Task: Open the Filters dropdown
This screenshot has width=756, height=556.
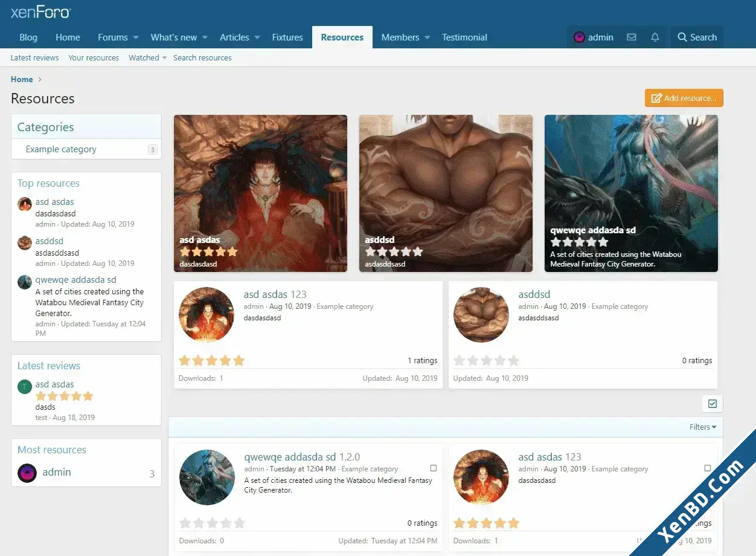Action: click(x=703, y=427)
